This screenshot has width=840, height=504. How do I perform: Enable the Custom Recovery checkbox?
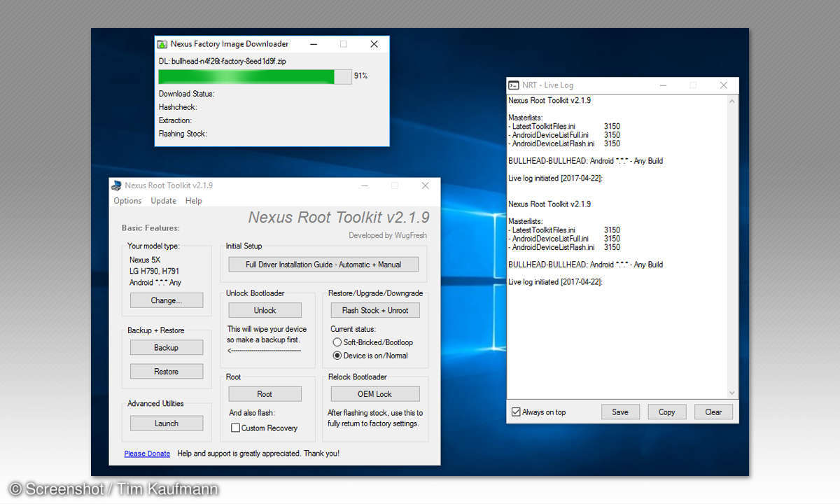click(236, 428)
